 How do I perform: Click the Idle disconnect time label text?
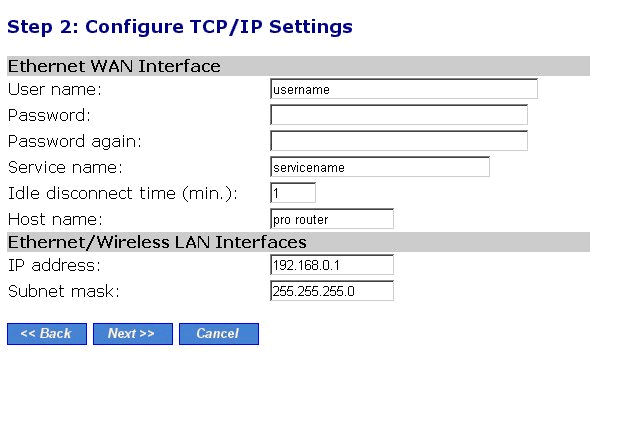123,194
